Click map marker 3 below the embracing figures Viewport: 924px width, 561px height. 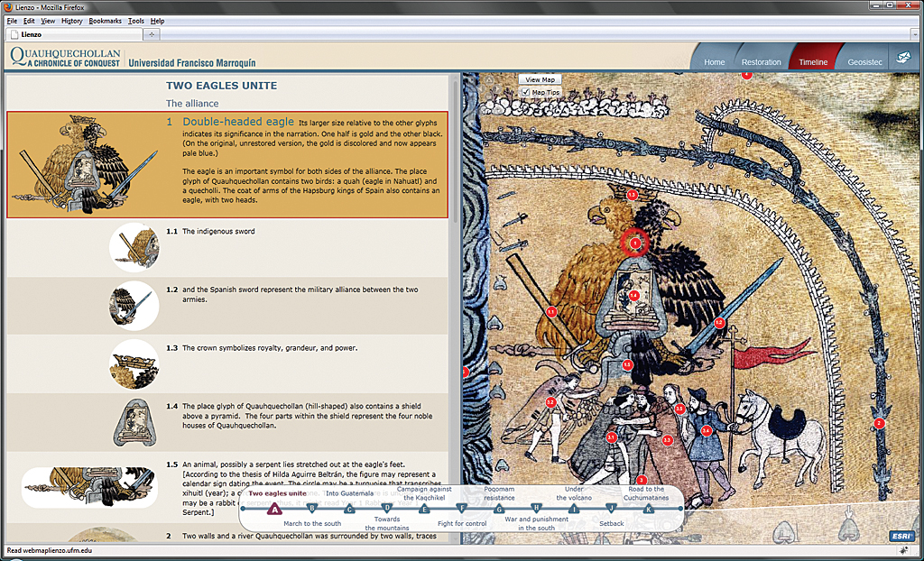(x=642, y=480)
